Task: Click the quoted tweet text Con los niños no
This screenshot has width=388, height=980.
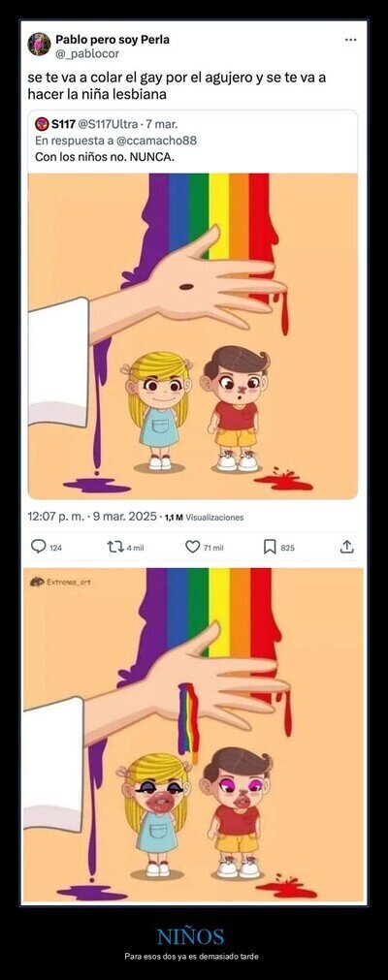Action: [x=81, y=157]
